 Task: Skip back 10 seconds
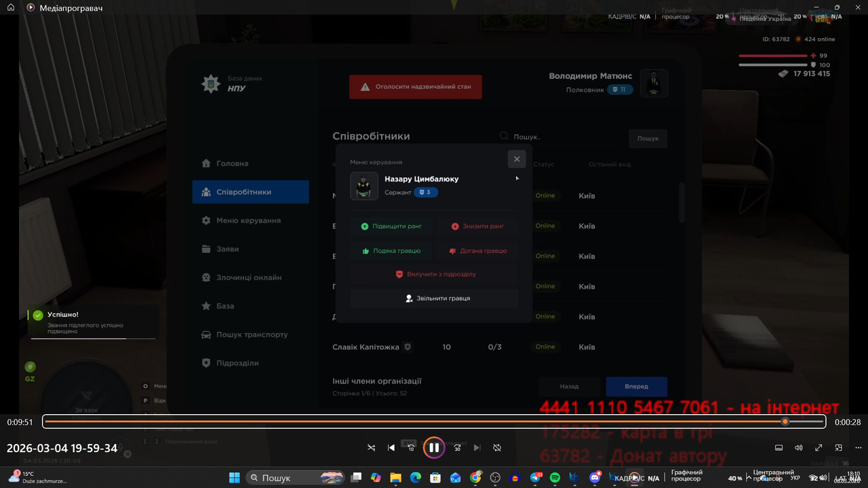(410, 447)
